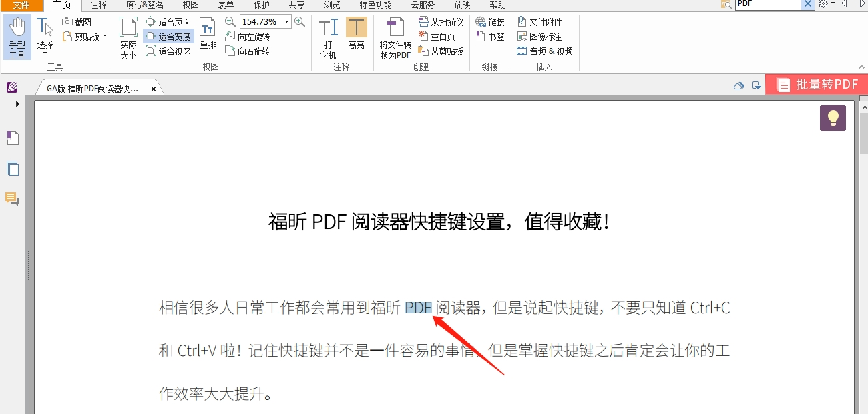Toggle Fit Width (适合宽度) mode
Viewport: 868px width, 414px height.
168,36
